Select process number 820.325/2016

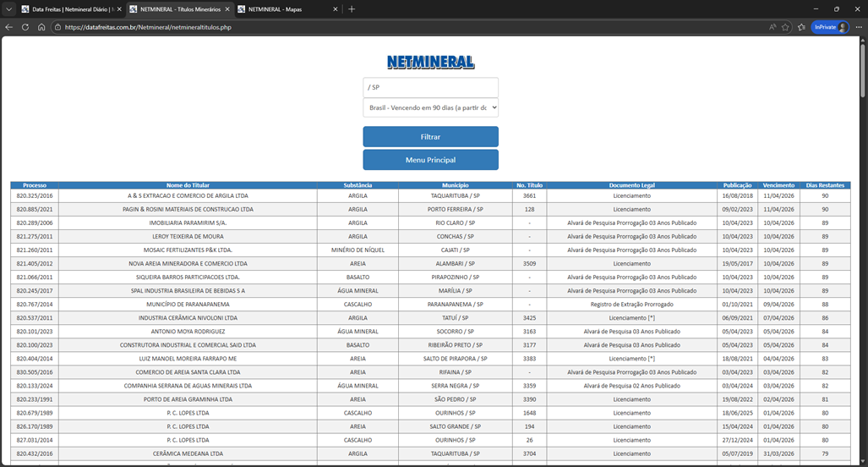point(35,195)
